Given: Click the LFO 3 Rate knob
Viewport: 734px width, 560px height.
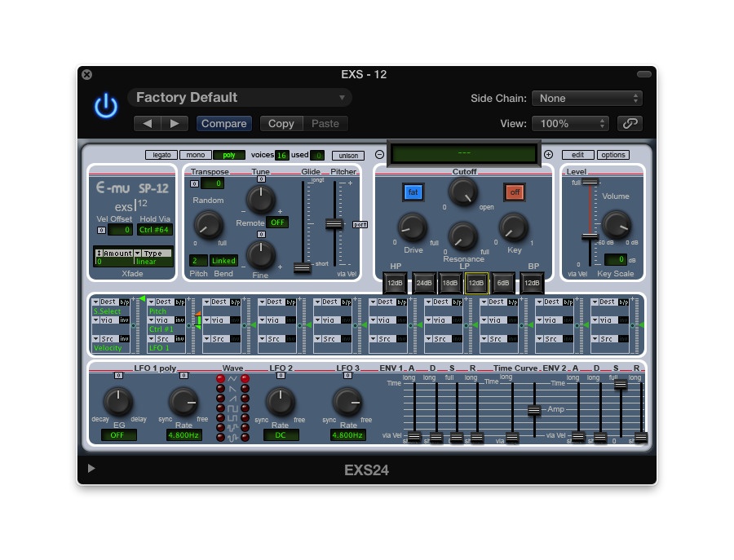Looking at the screenshot, I should coord(347,401).
